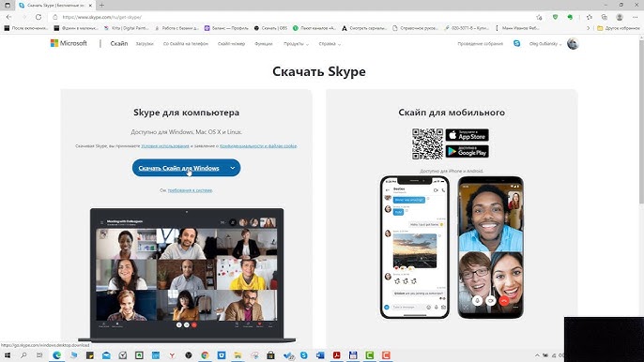Open the green Camtasia taskbar icon
644x362 pixels.
tap(369, 355)
